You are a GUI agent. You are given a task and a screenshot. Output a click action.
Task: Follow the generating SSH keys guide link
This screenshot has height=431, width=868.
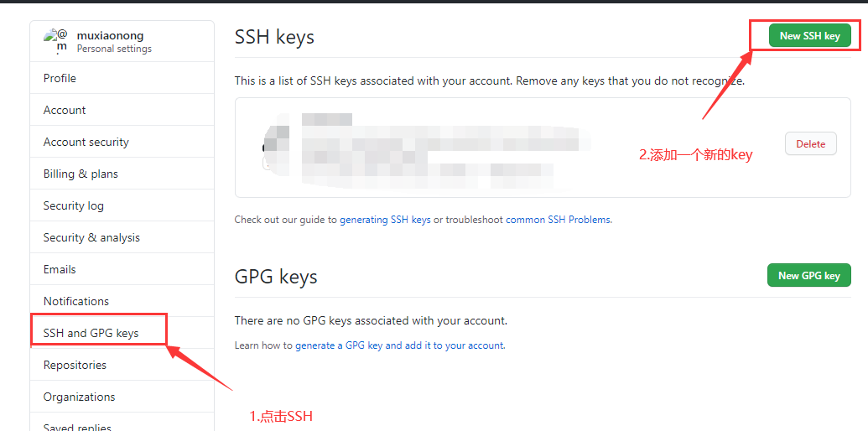(385, 220)
